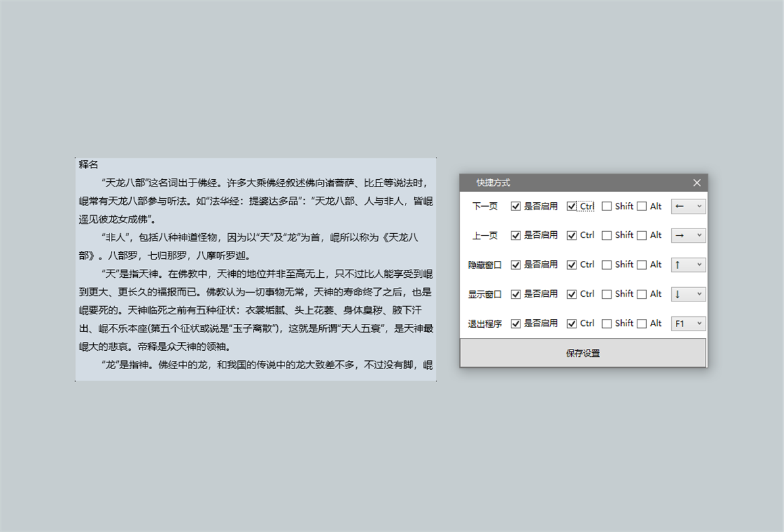Viewport: 784px width, 532px height.
Task: Enable Shift for 显示窗口 row
Action: (606, 294)
